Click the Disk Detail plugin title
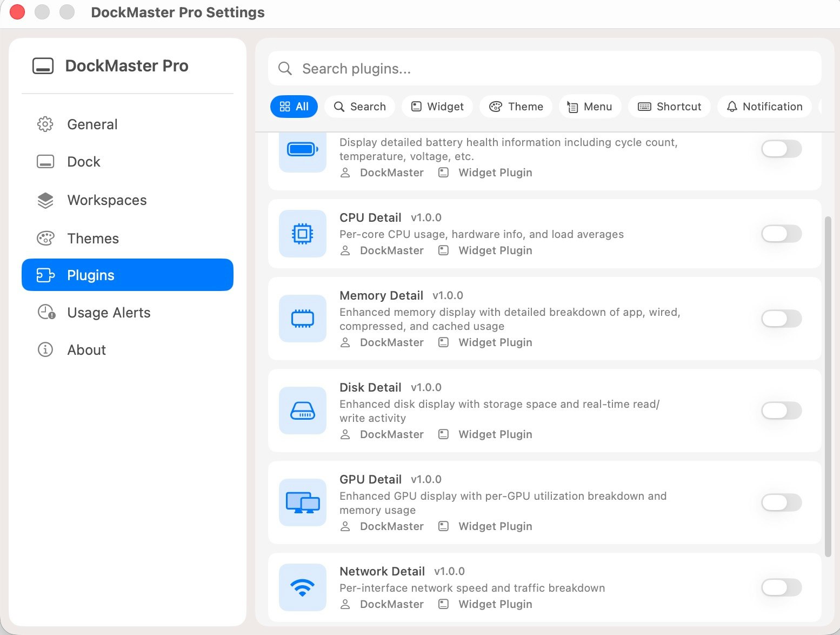Viewport: 840px width, 635px height. pyautogui.click(x=370, y=387)
